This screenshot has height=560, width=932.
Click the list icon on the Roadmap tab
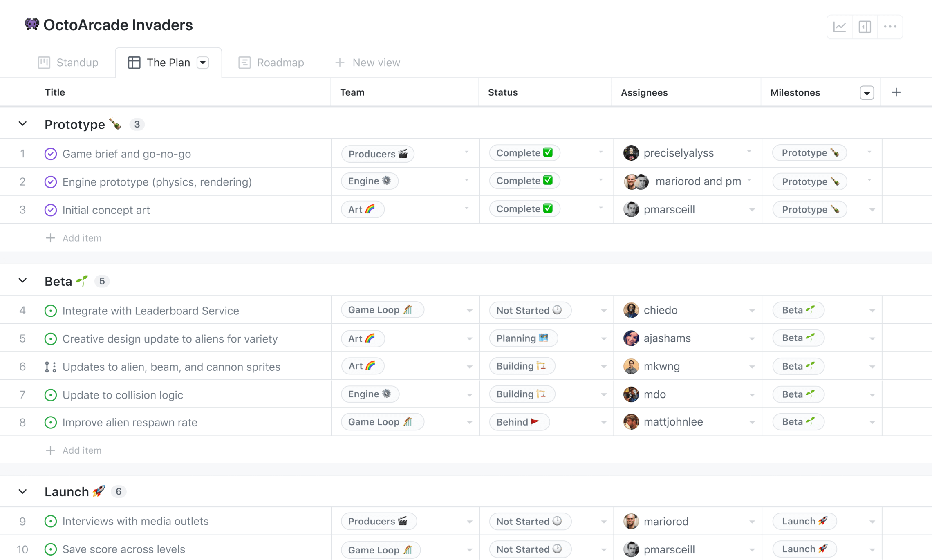[244, 62]
